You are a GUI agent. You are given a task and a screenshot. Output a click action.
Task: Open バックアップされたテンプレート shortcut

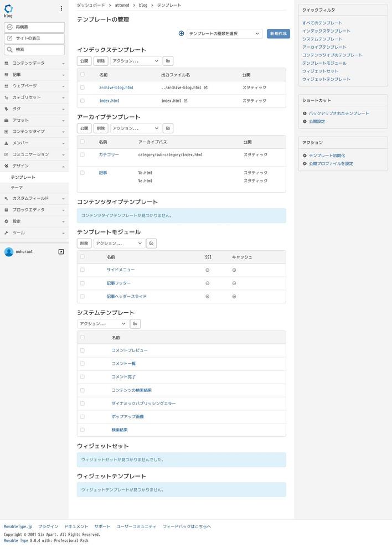(x=339, y=113)
